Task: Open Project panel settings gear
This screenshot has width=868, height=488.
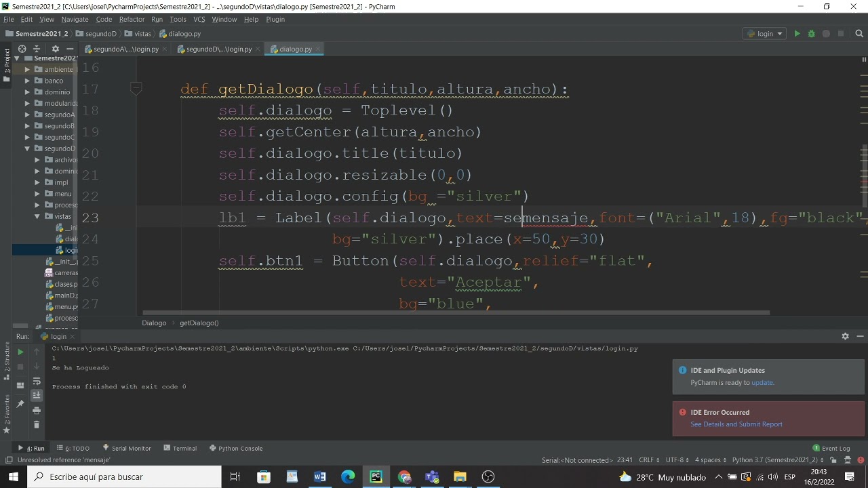Action: [56, 49]
